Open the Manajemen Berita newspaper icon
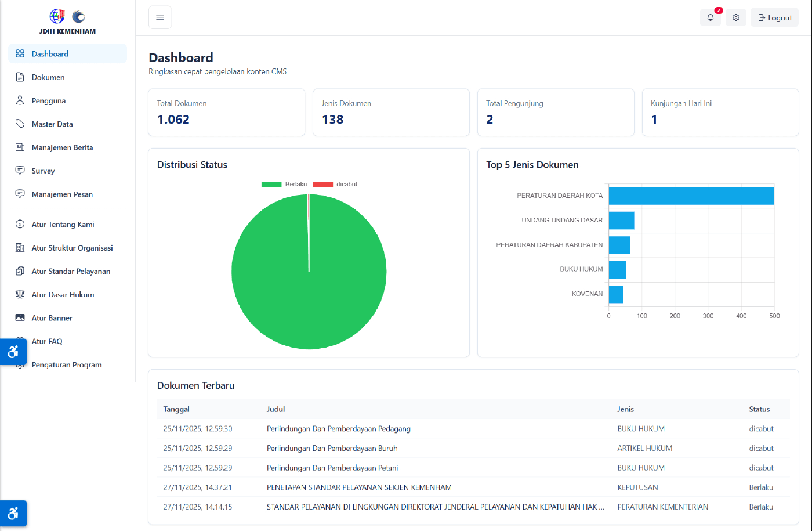Viewport: 812px width, 531px height. pyautogui.click(x=20, y=147)
